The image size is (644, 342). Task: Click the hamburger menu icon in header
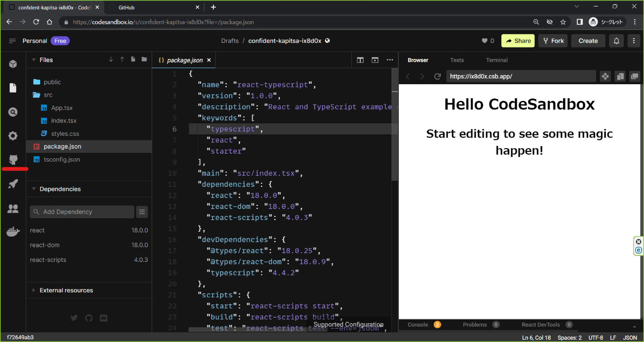(12, 41)
